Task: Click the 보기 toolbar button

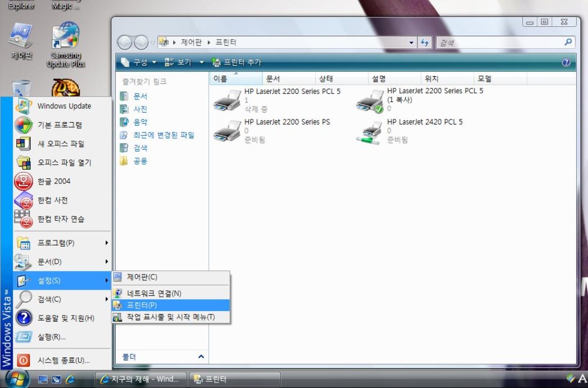Action: pos(178,63)
